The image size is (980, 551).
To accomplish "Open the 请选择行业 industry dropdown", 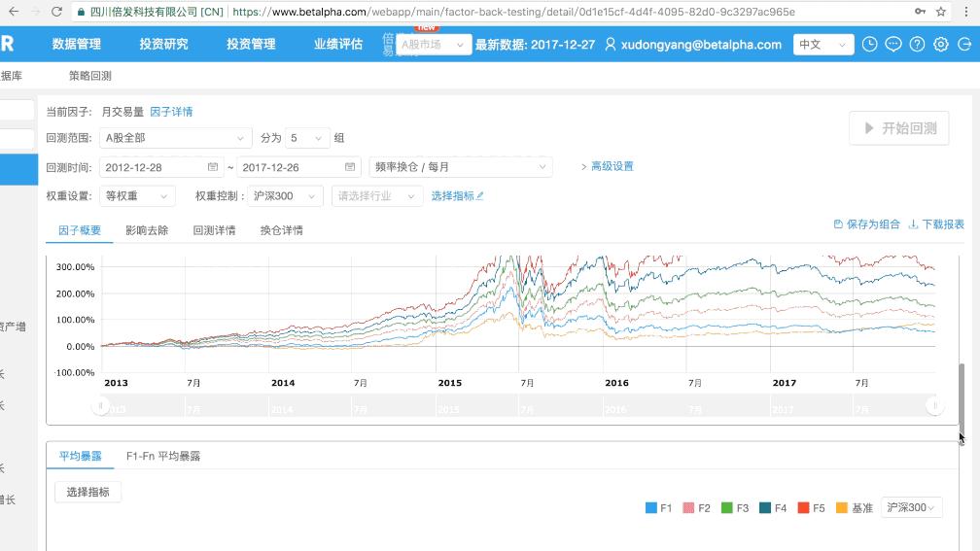I will point(377,196).
